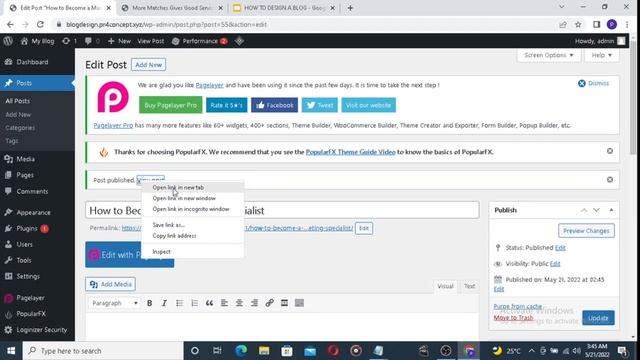Open the Performance menu in admin bar
This screenshot has height=360, width=640.
[x=200, y=41]
